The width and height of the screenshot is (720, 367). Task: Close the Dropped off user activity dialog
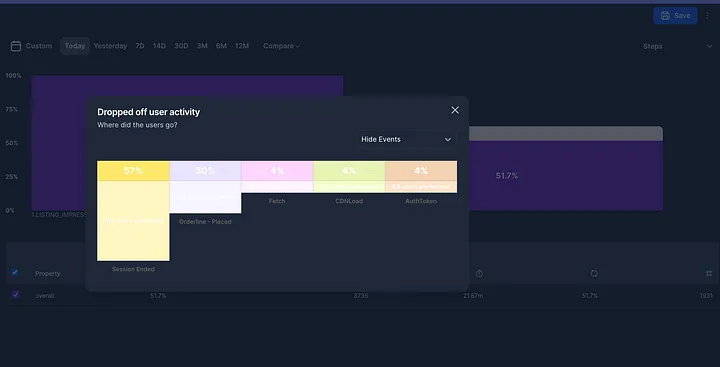[x=455, y=110]
